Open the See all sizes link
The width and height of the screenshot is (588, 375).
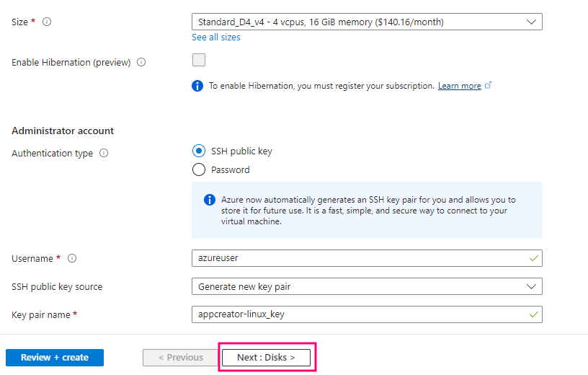click(216, 37)
